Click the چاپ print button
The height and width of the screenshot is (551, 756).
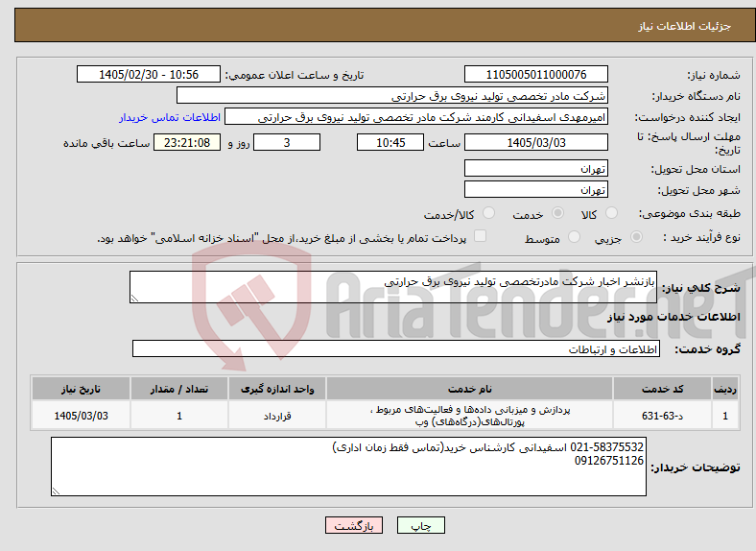coord(421,525)
